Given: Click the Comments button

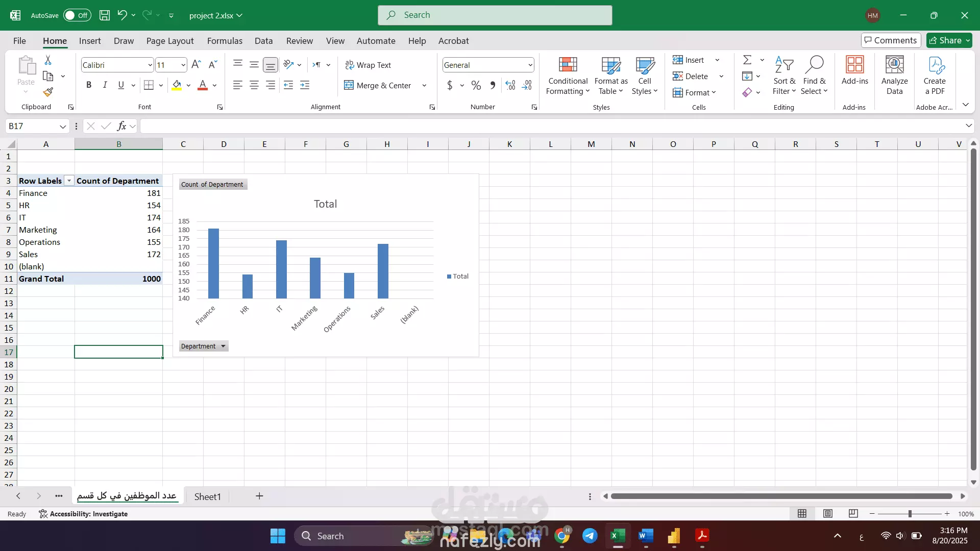Looking at the screenshot, I should tap(891, 40).
